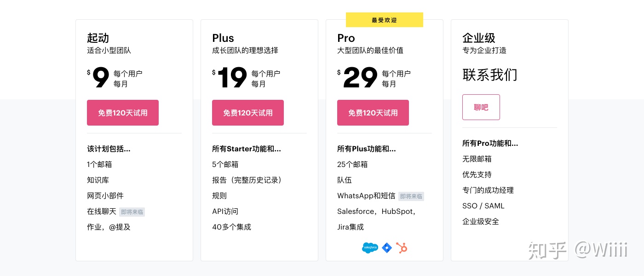
Task: Click the API访问 feature item
Action: [225, 211]
